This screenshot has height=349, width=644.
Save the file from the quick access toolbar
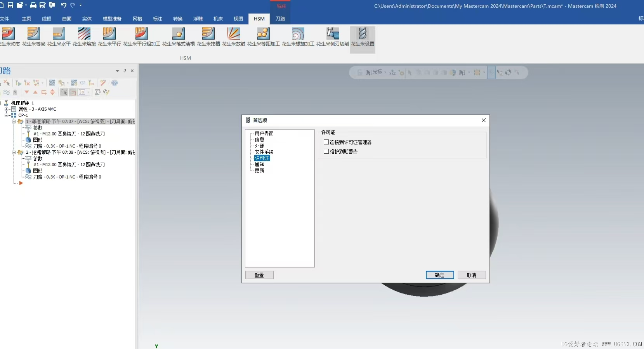point(10,5)
